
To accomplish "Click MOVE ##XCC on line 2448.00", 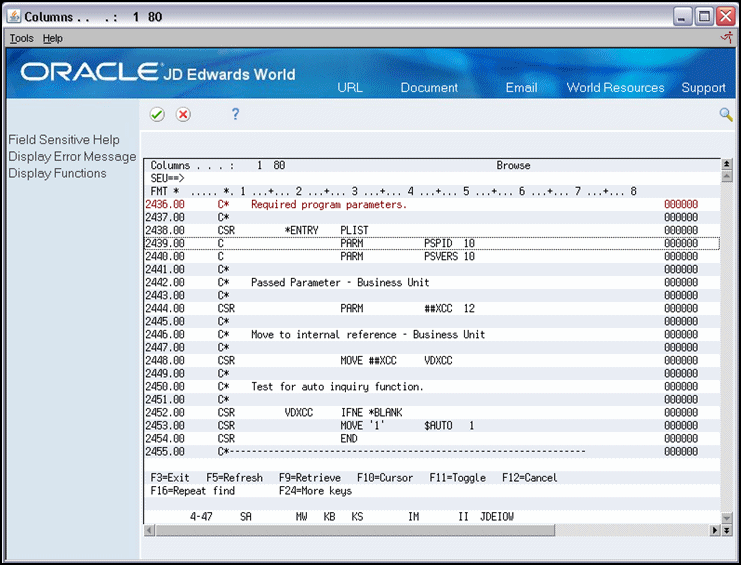I will 368,360.
